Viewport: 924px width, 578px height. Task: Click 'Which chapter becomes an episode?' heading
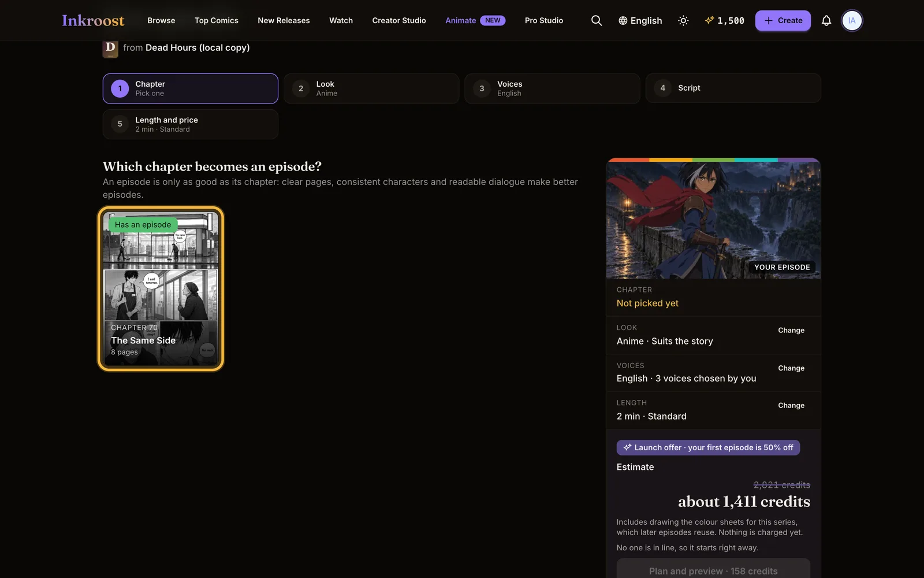click(212, 166)
